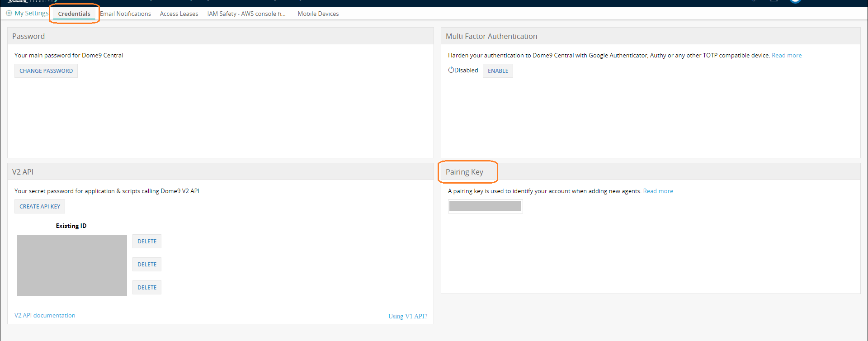Select the Mobile Devices tab
The width and height of the screenshot is (868, 341).
pos(318,14)
